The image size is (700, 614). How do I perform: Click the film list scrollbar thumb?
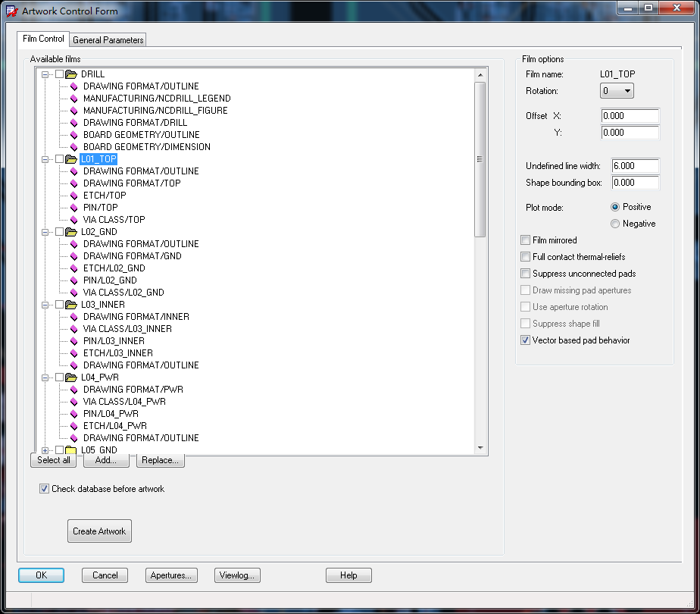coord(480,159)
